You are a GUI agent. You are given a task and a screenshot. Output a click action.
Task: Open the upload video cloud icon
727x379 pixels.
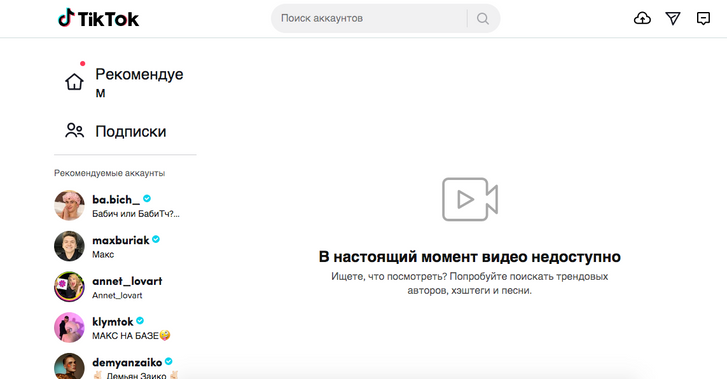click(x=642, y=18)
